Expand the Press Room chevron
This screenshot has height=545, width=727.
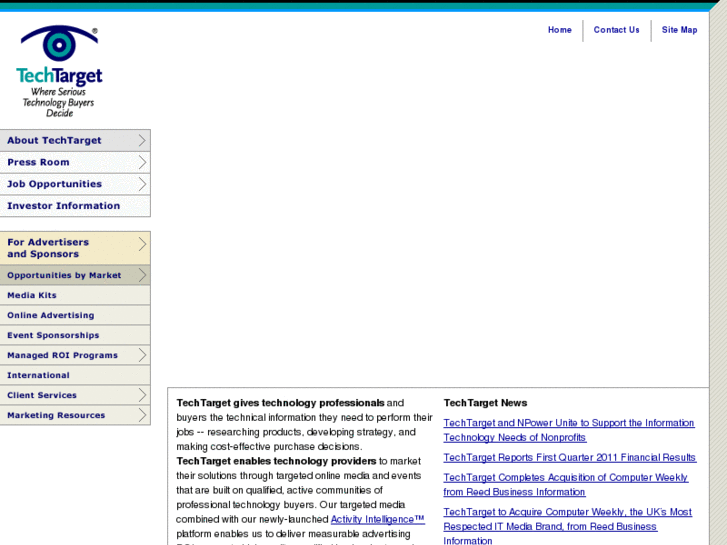(x=142, y=162)
